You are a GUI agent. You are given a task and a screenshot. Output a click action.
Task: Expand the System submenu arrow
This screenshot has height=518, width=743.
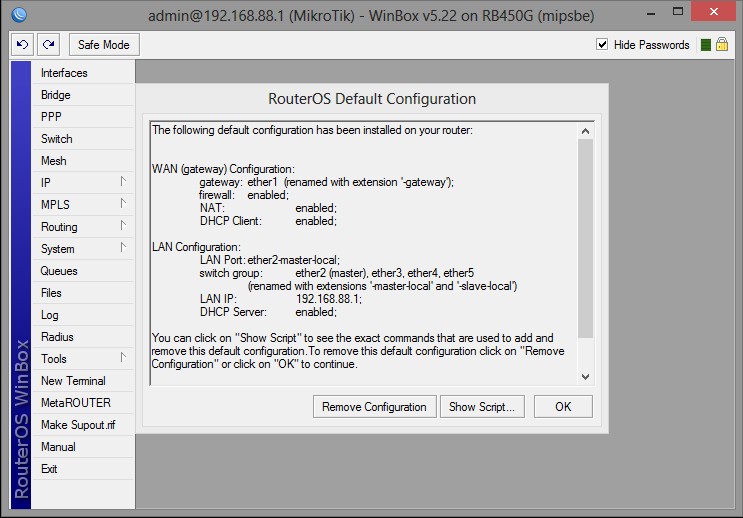(123, 247)
